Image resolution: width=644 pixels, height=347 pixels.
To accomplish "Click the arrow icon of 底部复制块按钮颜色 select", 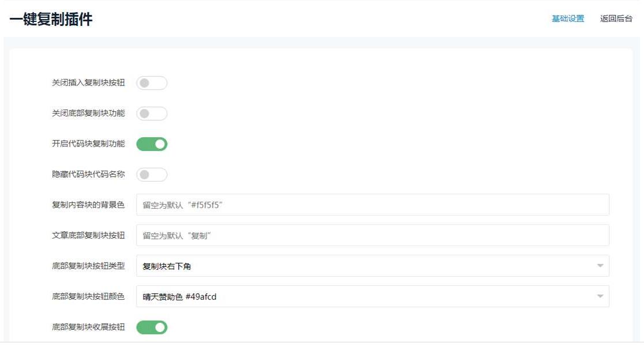I will 600,296.
